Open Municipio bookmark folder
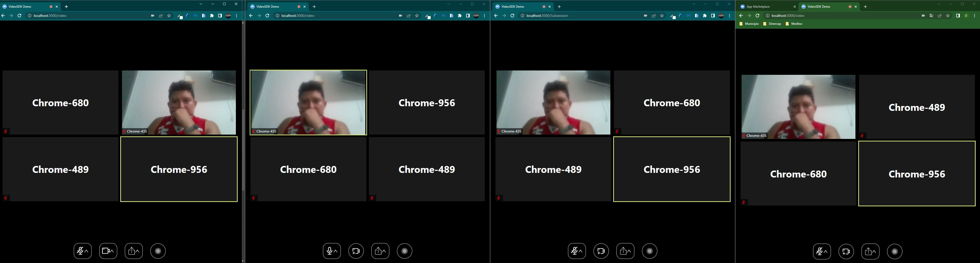Viewport: 980px width, 263px height. (749, 23)
